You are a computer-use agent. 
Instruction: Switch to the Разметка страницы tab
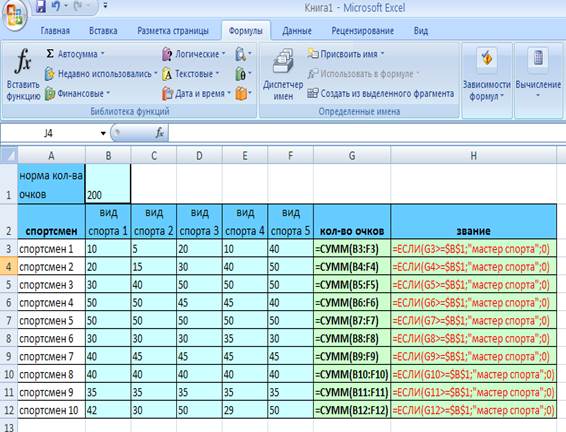click(173, 31)
